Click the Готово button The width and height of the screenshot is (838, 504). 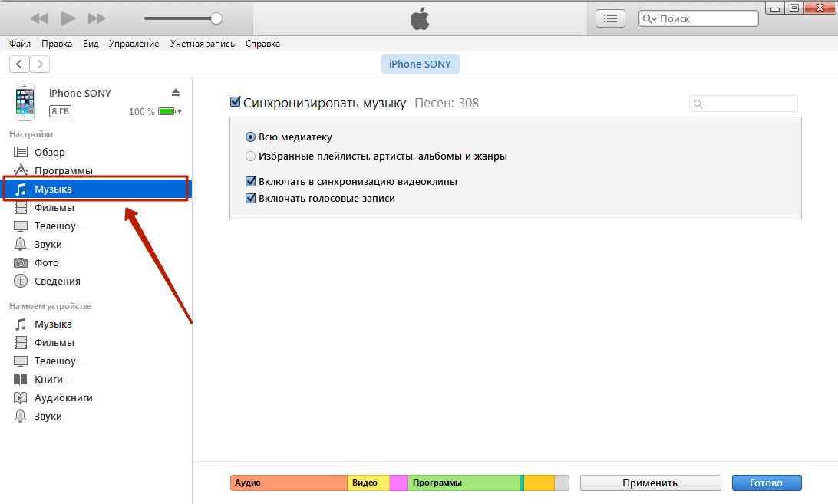point(767,483)
